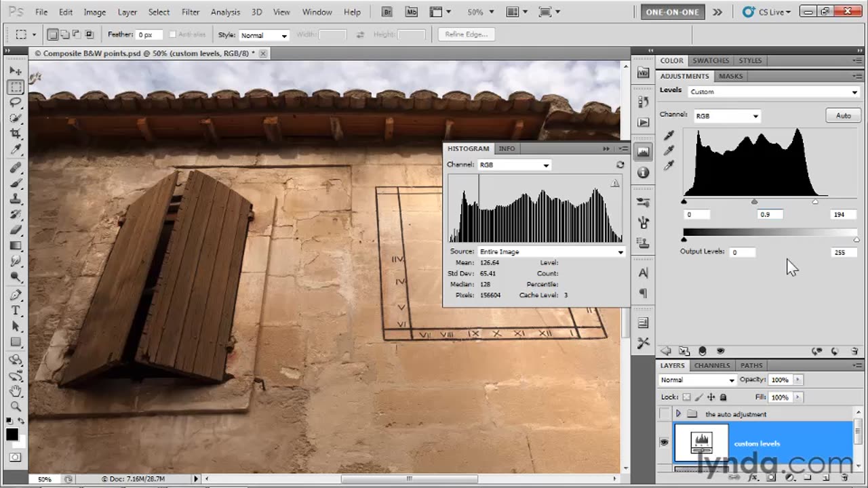Viewport: 868px width, 488px height.
Task: Open the Levels preset dropdown showing Custom
Action: (774, 92)
